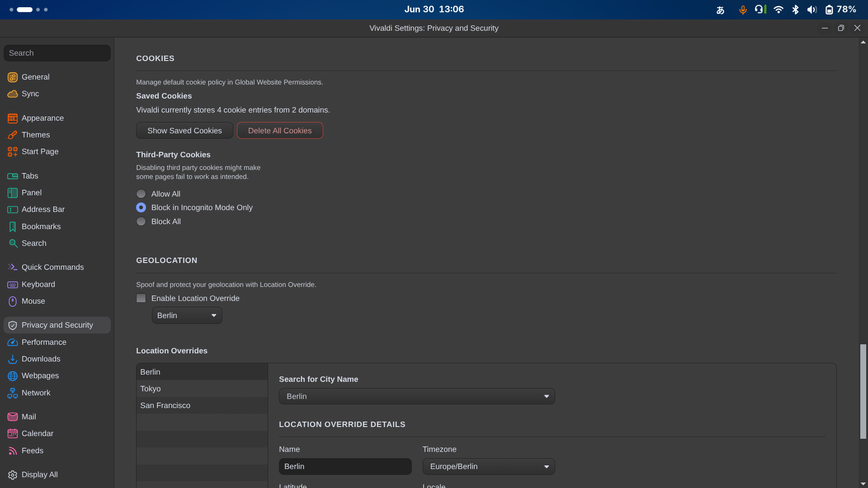Open the Wi-Fi status icon in system tray
This screenshot has height=488, width=868.
click(778, 9)
